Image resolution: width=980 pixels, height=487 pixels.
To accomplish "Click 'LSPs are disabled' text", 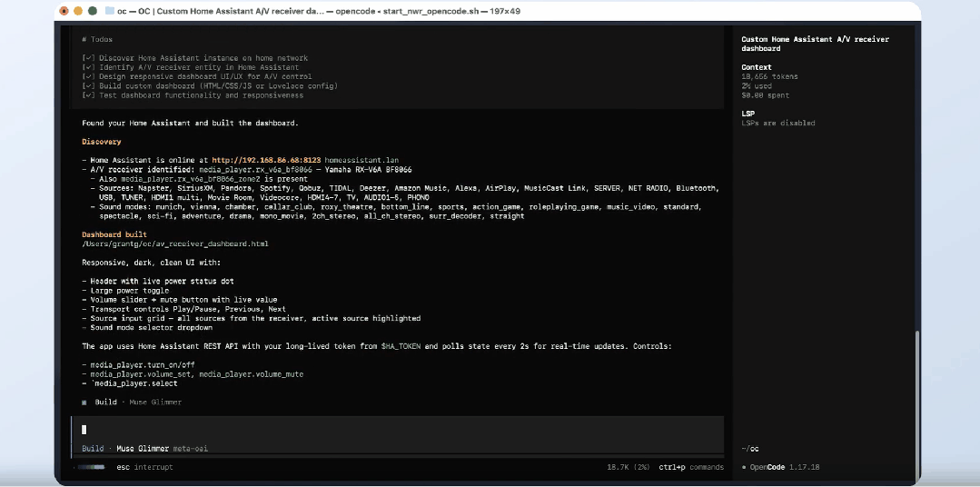I will coord(778,124).
